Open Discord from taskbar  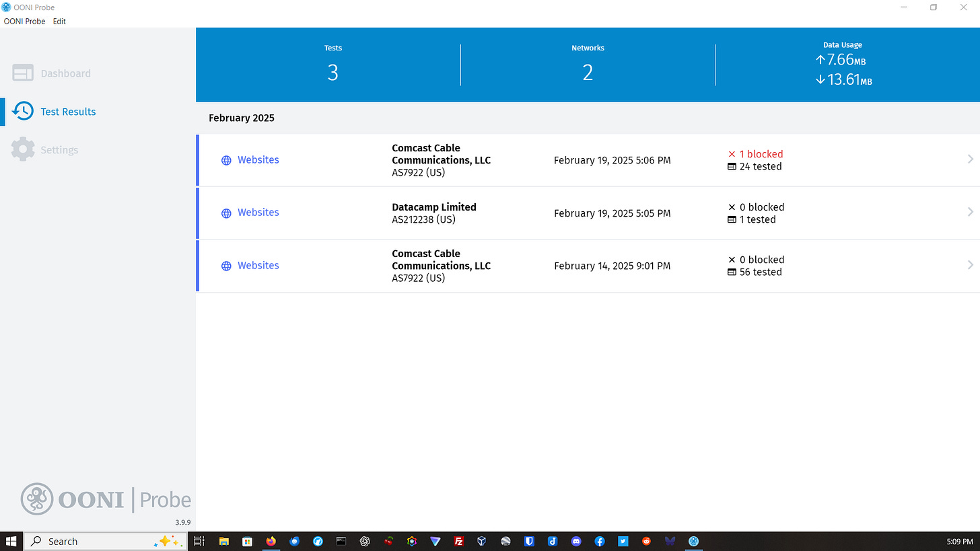(x=575, y=541)
